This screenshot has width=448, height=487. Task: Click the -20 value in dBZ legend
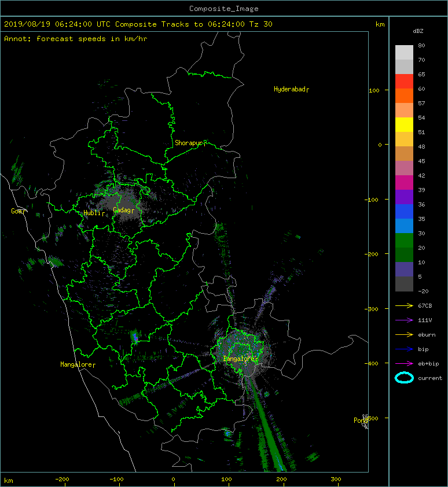pos(423,291)
